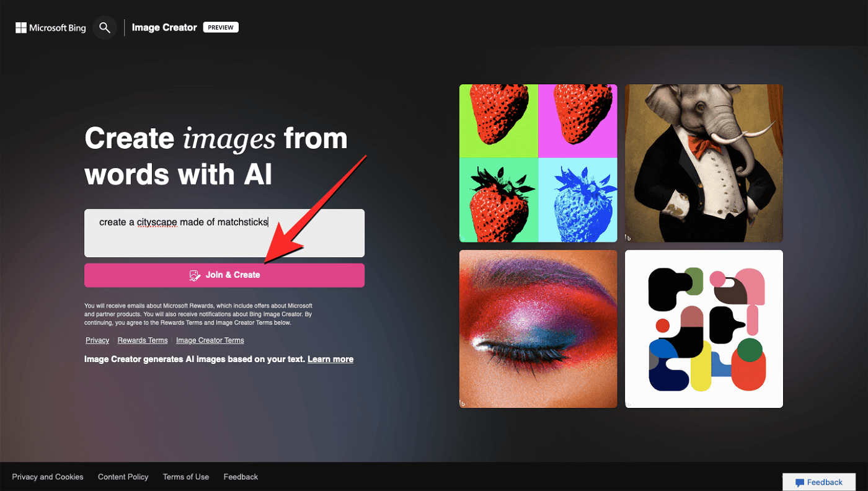Click the PREVIEW badge

tap(221, 27)
